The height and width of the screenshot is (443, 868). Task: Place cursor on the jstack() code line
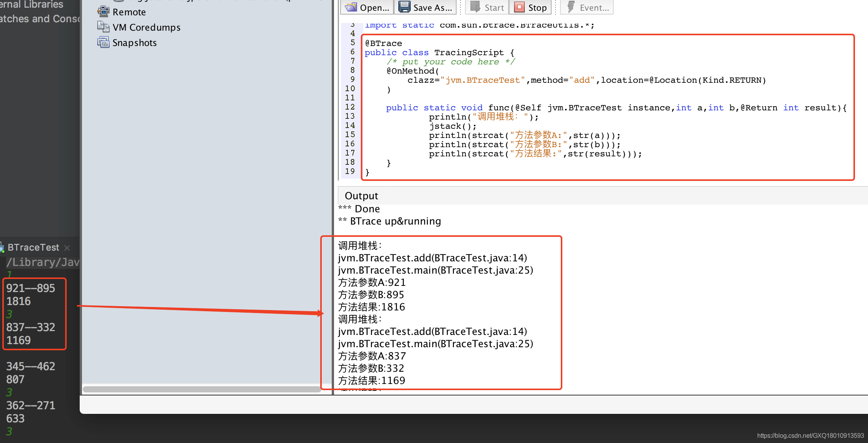[452, 126]
